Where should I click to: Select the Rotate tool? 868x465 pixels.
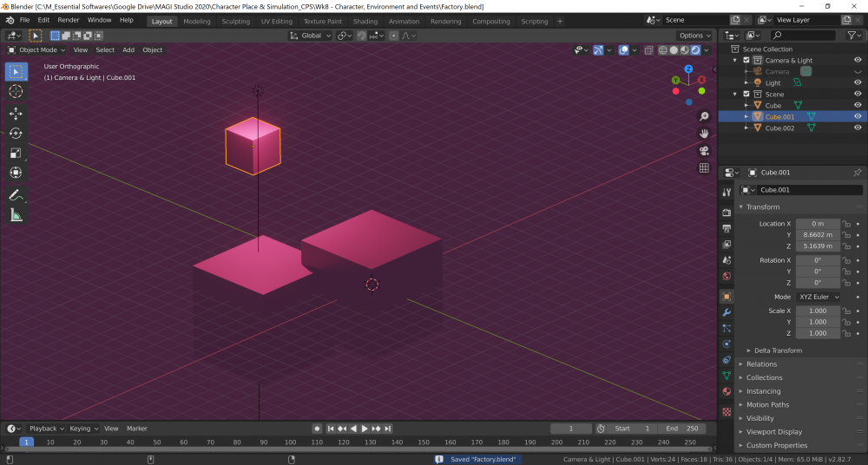(x=16, y=134)
